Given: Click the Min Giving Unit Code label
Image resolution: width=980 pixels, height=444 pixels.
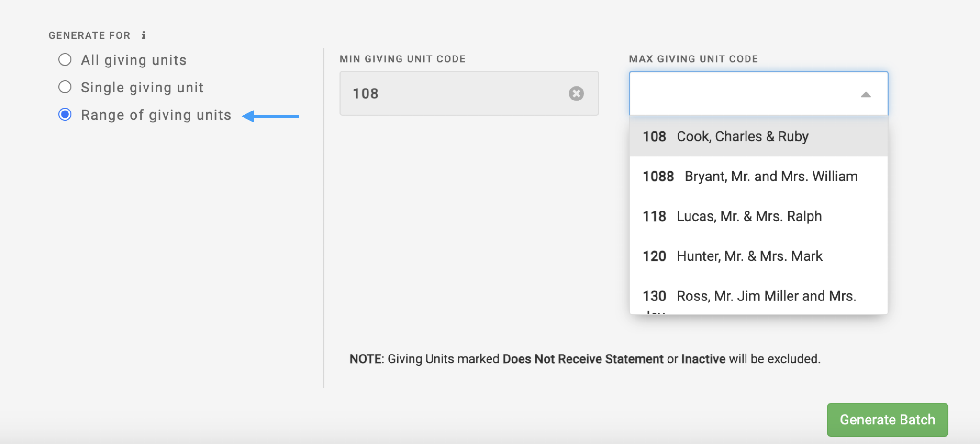Looking at the screenshot, I should coord(402,59).
